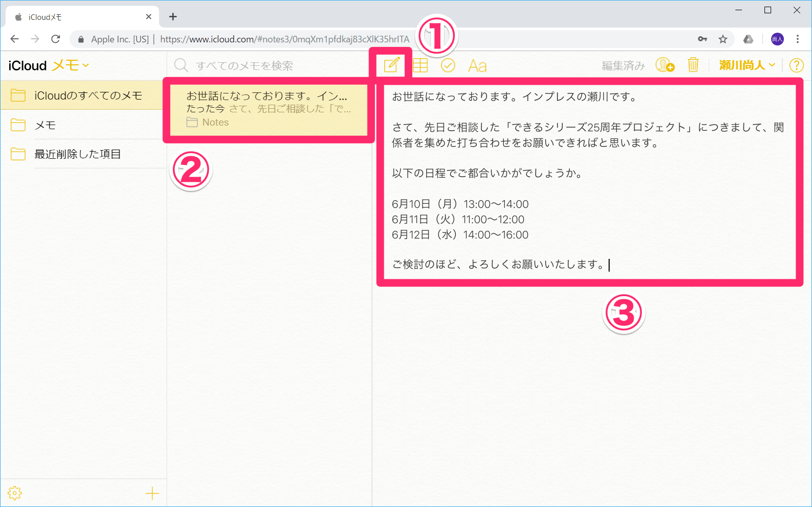Screen dimensions: 812x507
Task: Open the メモ folder
Action: point(83,125)
